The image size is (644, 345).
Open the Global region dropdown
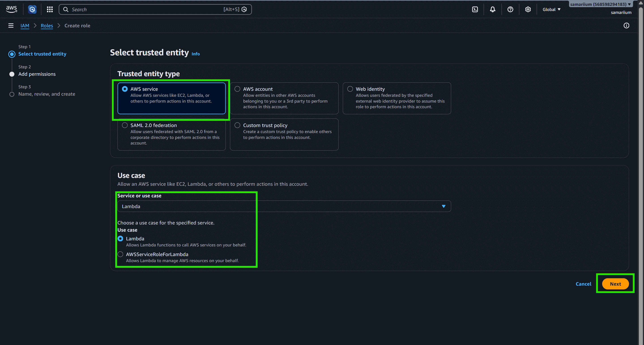tap(552, 9)
